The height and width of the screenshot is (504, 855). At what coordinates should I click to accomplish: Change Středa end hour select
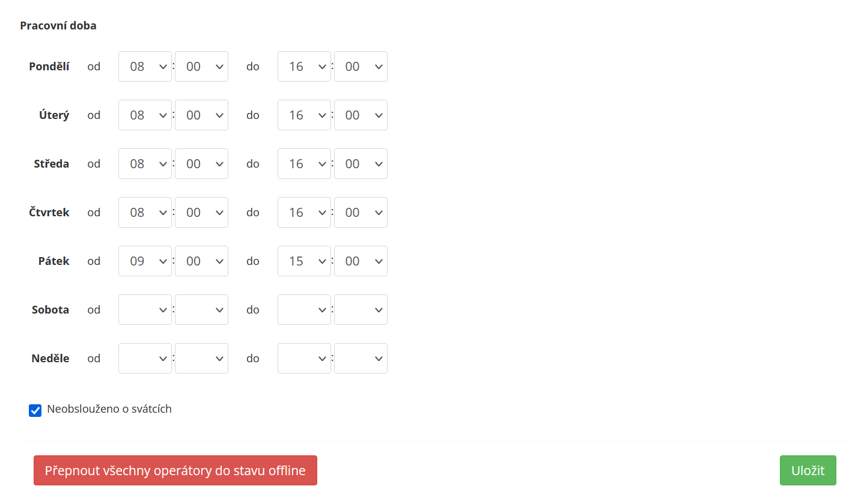[x=304, y=164]
